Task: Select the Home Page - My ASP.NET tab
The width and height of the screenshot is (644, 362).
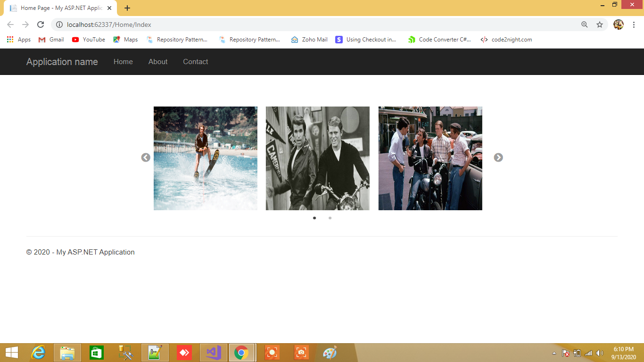Action: (61, 8)
